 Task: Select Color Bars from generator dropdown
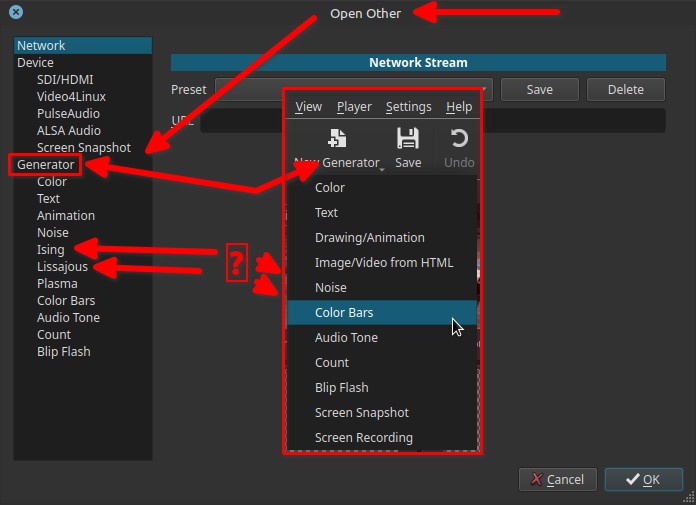click(344, 313)
